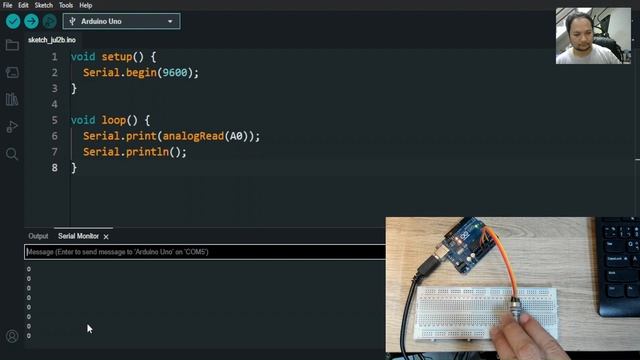Open the Sketch menu

(x=44, y=5)
